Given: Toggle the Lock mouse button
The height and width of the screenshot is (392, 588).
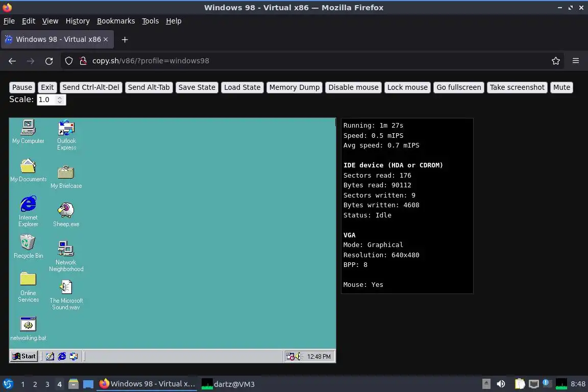Looking at the screenshot, I should pos(407,87).
